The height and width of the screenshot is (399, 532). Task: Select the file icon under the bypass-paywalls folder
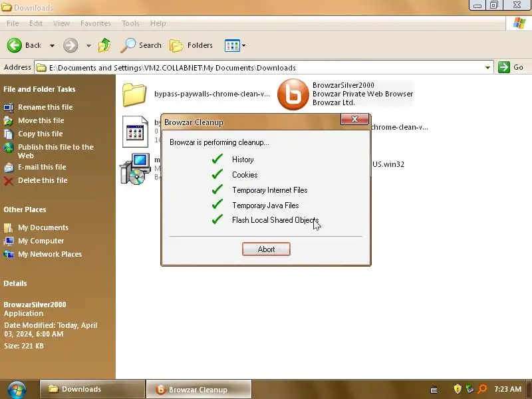point(135,132)
